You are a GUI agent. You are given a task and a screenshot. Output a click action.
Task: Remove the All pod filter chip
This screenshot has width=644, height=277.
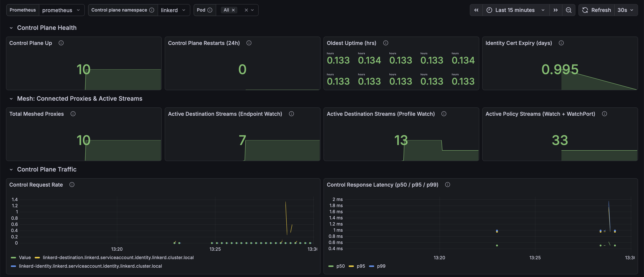[x=233, y=10]
